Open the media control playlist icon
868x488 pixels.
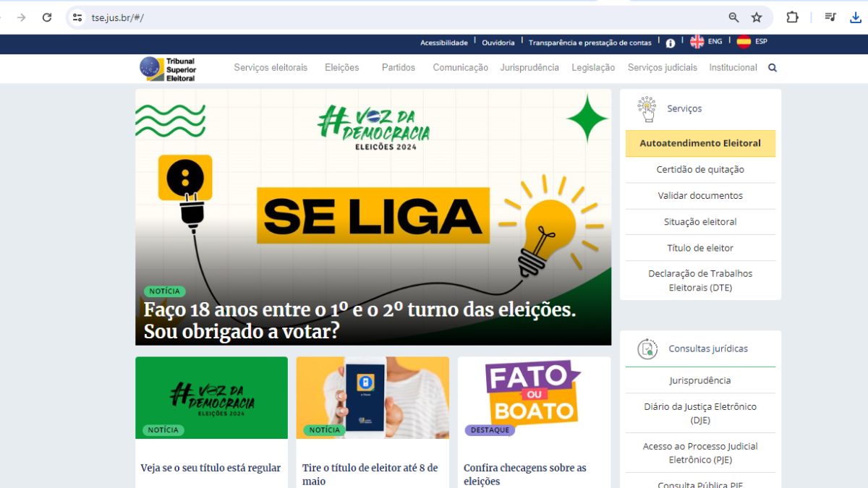[x=830, y=17]
